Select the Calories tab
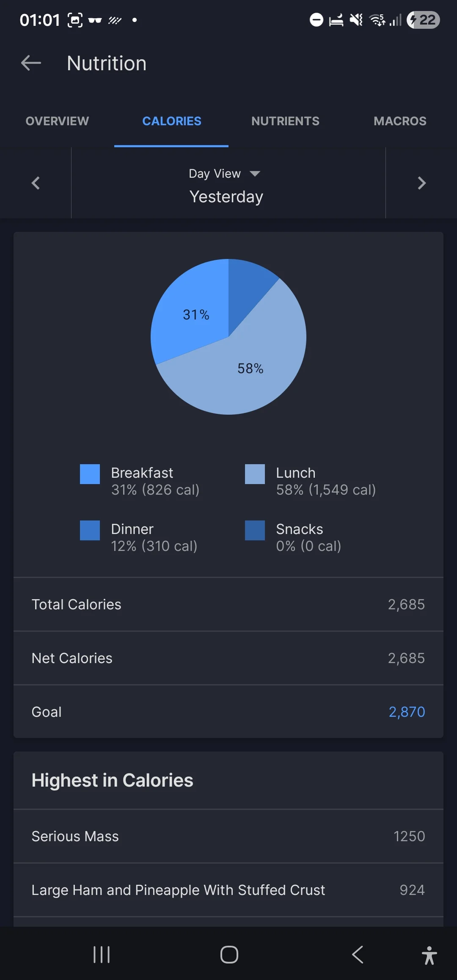 pos(172,121)
